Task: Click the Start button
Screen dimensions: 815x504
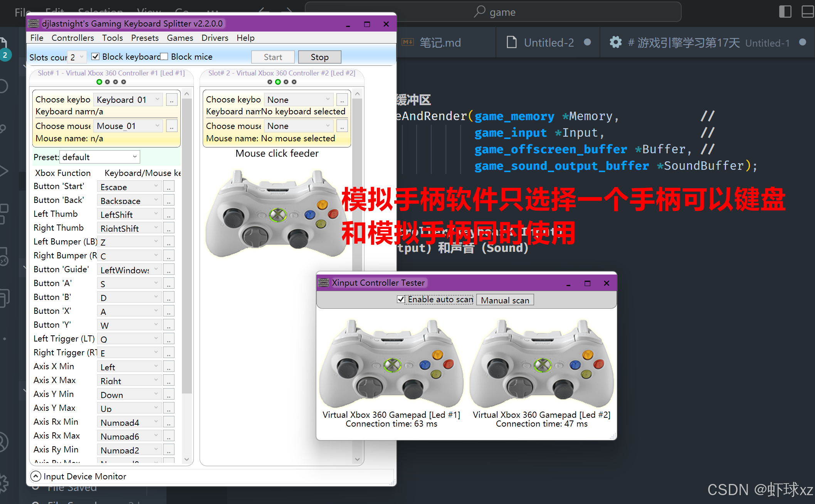Action: [273, 57]
